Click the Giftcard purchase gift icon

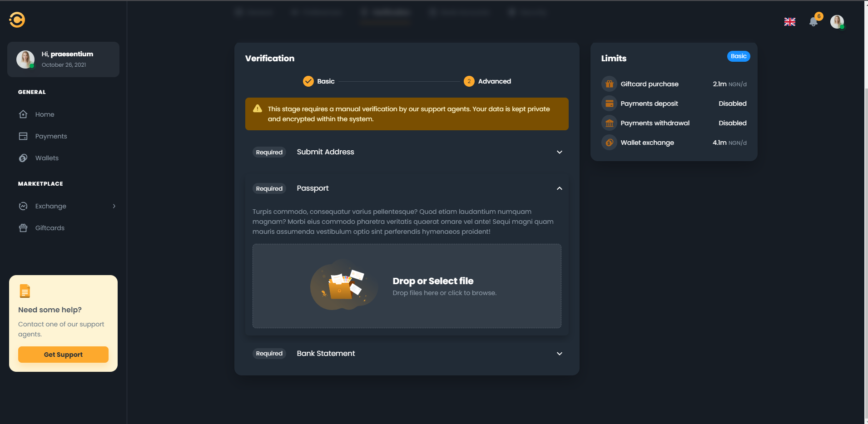(609, 84)
